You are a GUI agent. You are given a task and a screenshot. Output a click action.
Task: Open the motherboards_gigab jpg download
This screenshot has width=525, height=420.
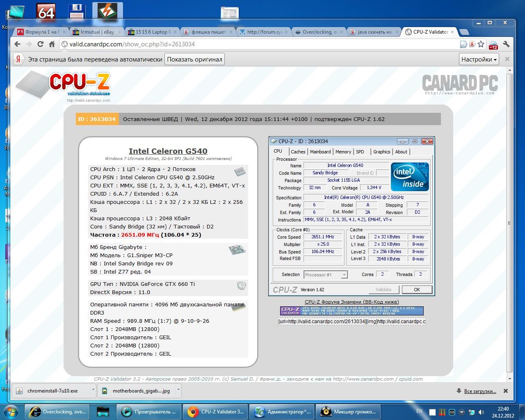pos(136,391)
